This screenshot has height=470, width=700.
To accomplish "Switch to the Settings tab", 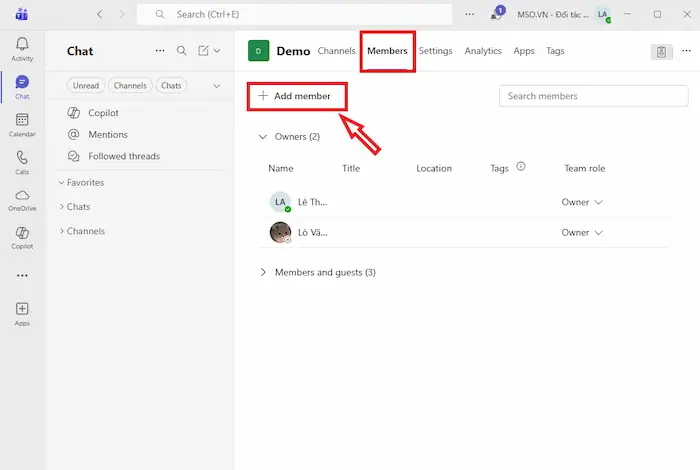I will (x=435, y=51).
